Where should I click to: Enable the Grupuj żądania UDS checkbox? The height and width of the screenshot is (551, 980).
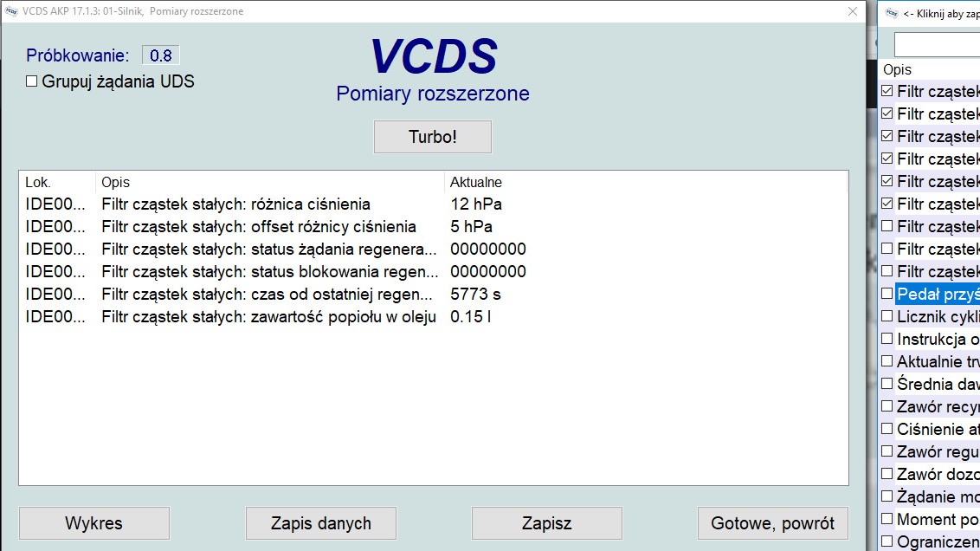coord(32,81)
